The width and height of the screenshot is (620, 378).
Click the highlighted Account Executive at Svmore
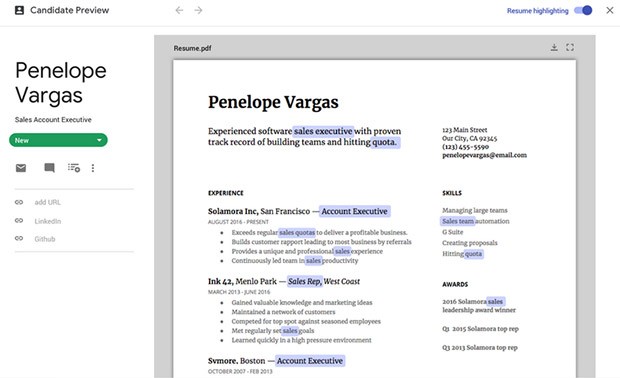[x=310, y=361]
